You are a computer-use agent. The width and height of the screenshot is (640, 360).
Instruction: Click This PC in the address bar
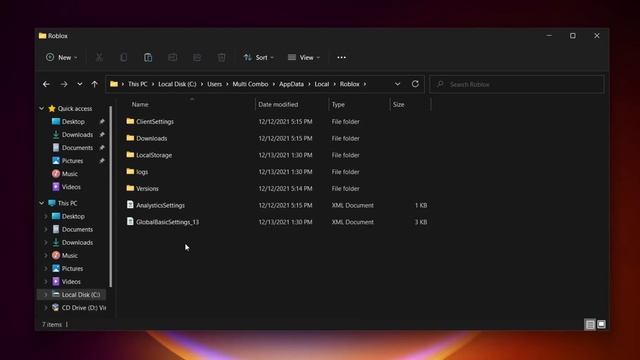138,84
